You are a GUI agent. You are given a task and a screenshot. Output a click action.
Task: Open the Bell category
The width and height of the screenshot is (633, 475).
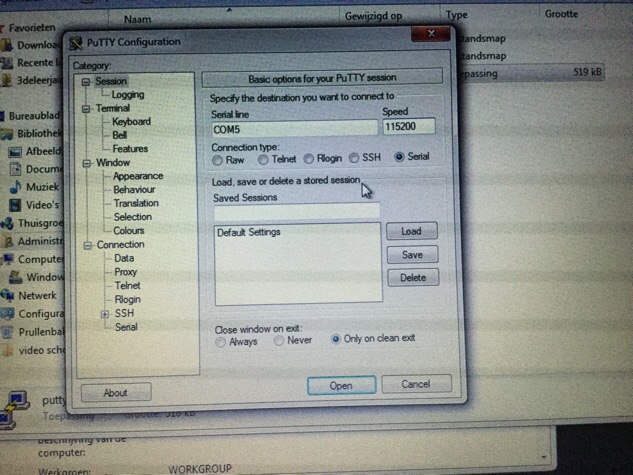(x=119, y=135)
